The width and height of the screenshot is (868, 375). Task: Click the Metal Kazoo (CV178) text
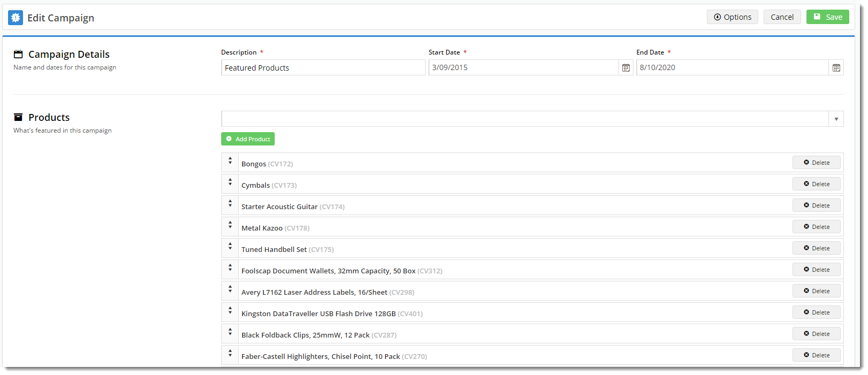[275, 228]
